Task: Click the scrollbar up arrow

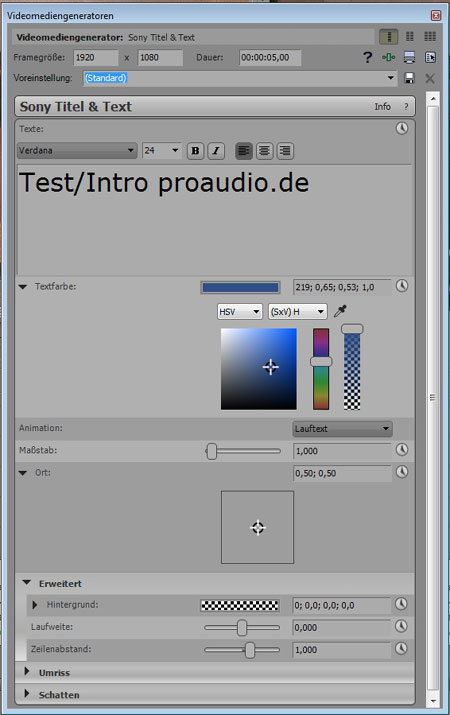Action: click(433, 98)
